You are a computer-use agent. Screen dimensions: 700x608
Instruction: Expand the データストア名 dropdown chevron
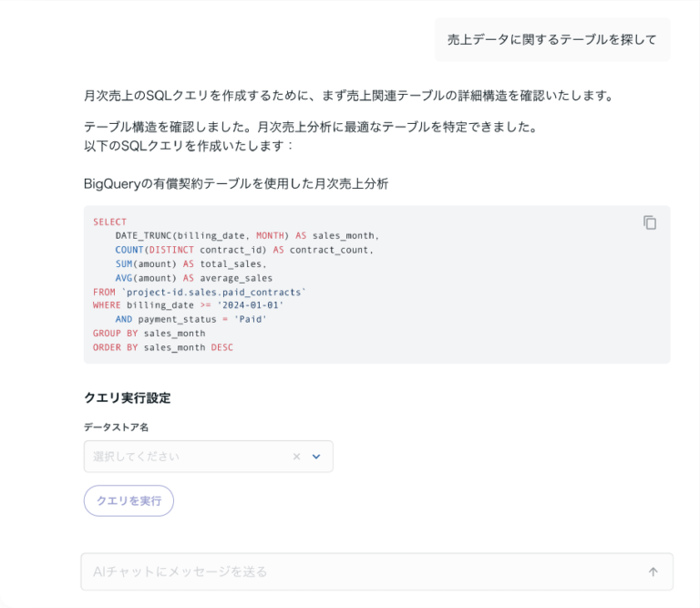pyautogui.click(x=316, y=457)
